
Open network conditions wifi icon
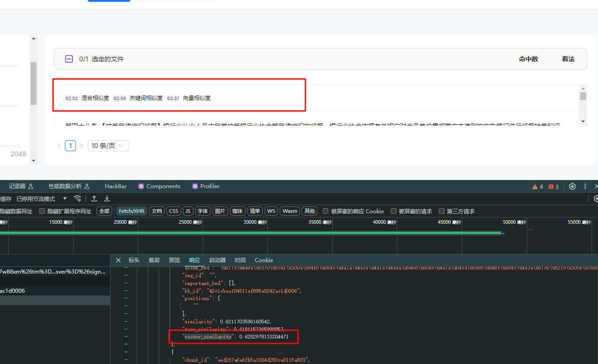click(78, 199)
